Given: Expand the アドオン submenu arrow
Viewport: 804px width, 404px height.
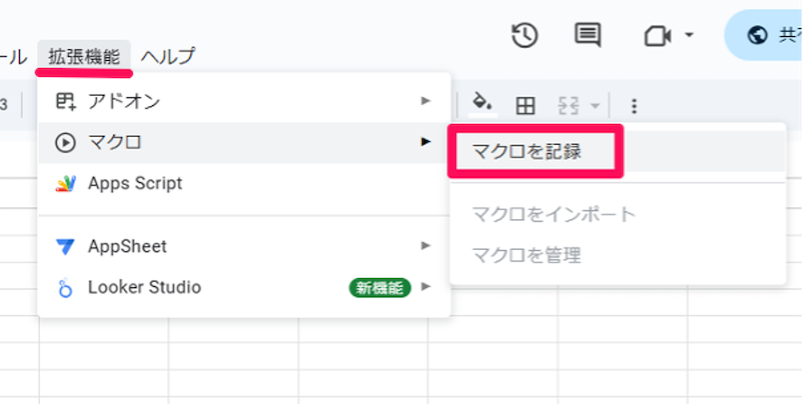Looking at the screenshot, I should point(426,101).
